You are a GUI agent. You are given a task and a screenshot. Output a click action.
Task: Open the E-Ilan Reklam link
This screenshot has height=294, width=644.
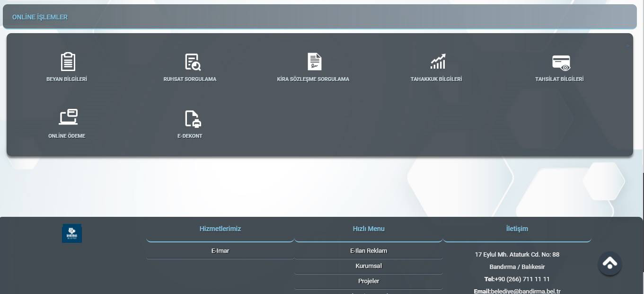368,251
